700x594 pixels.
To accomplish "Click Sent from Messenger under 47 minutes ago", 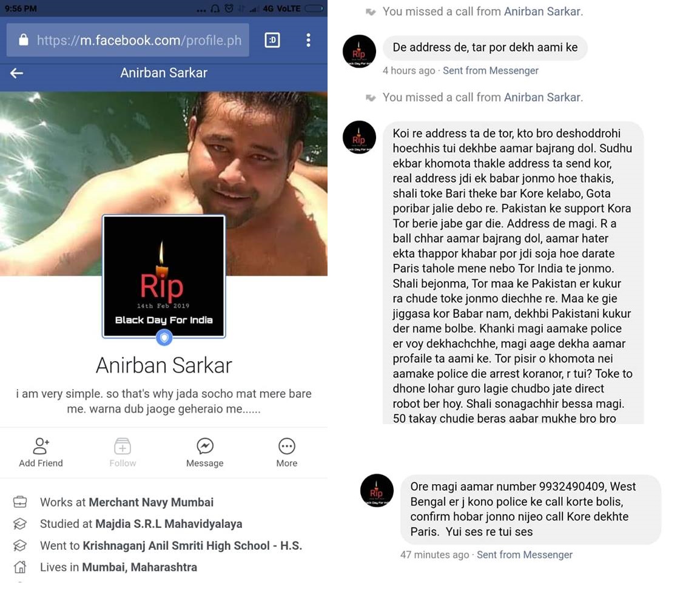I will [525, 555].
